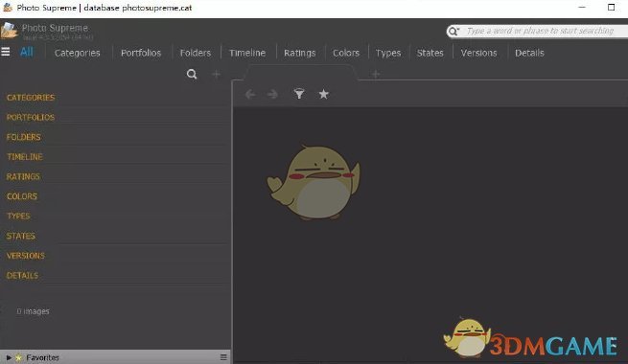Screen dimensions: 628x364
Task: Open the search magnifier dropdown in search box
Action: [x=454, y=32]
